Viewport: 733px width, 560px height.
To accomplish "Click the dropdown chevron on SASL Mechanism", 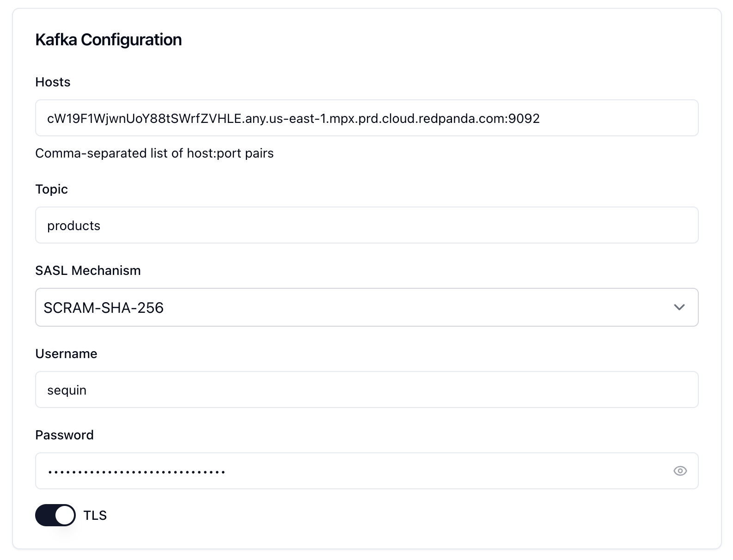I will click(x=679, y=307).
